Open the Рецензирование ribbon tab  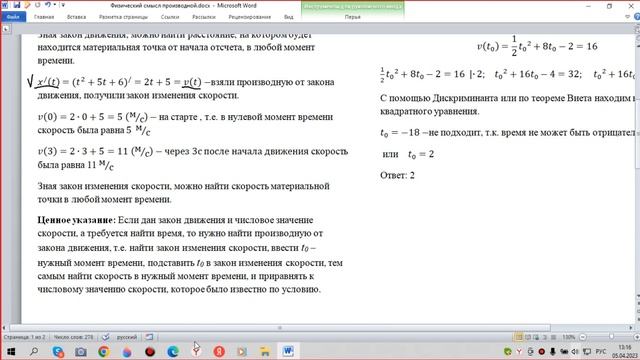[249, 17]
